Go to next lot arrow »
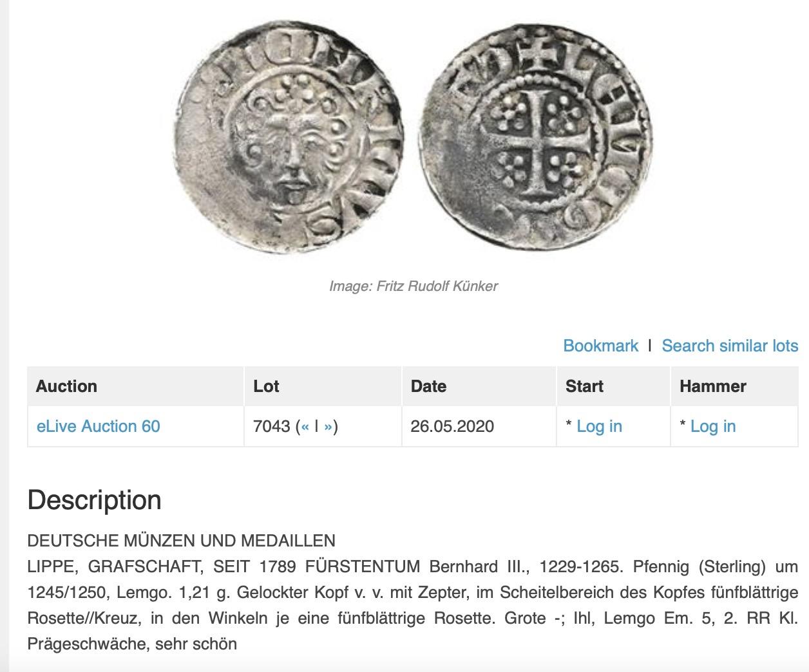This screenshot has width=809, height=672. click(328, 426)
